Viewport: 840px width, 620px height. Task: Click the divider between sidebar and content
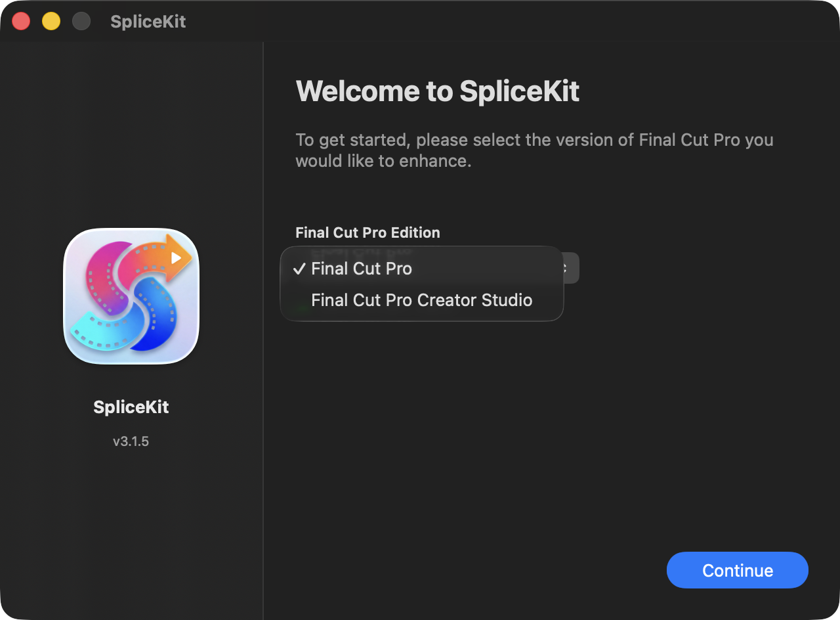(x=263, y=328)
